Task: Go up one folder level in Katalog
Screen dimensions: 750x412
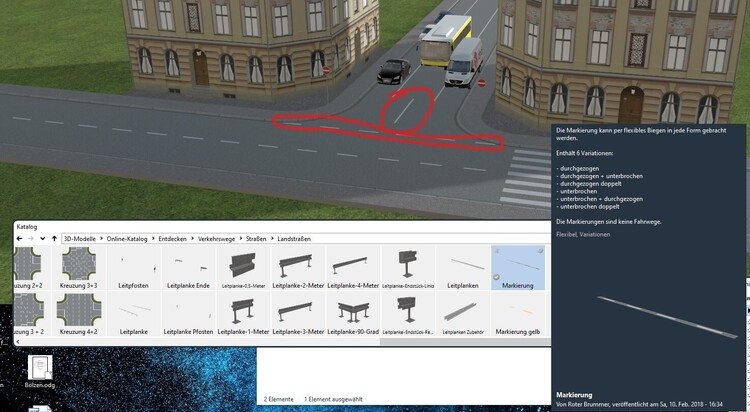Action: (55, 238)
